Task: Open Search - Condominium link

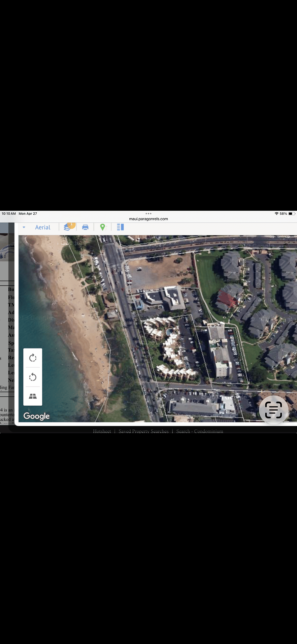Action: (200, 431)
